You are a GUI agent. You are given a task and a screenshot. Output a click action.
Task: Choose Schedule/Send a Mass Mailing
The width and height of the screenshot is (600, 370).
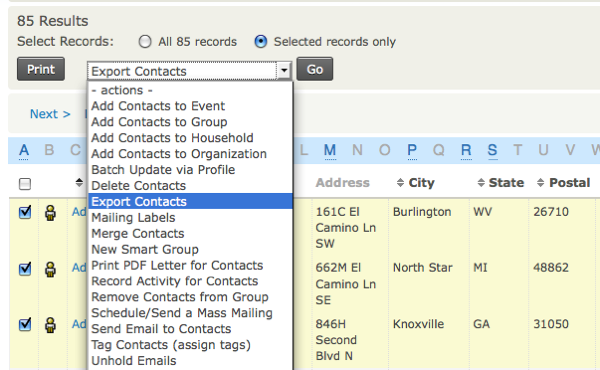click(x=191, y=313)
